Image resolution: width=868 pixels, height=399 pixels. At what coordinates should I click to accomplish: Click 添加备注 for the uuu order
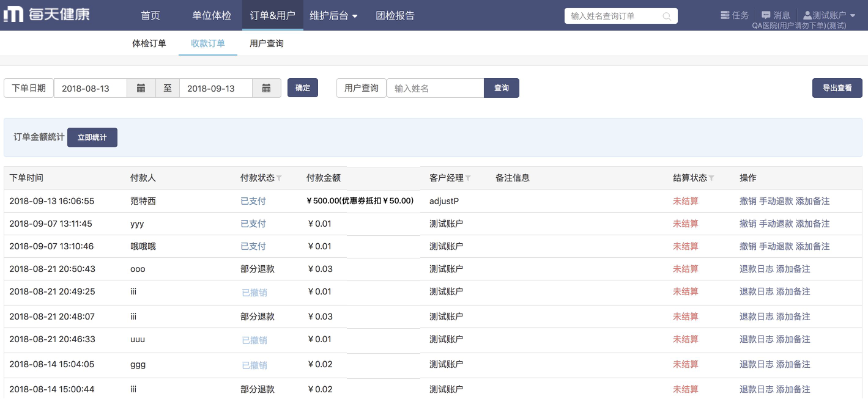pyautogui.click(x=793, y=339)
